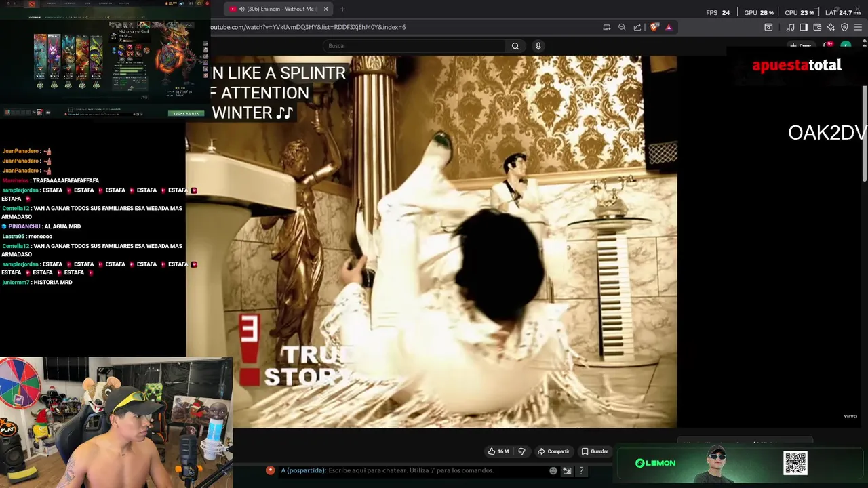868x488 pixels.
Task: Like the video with 16 M thumbs up
Action: tap(498, 451)
